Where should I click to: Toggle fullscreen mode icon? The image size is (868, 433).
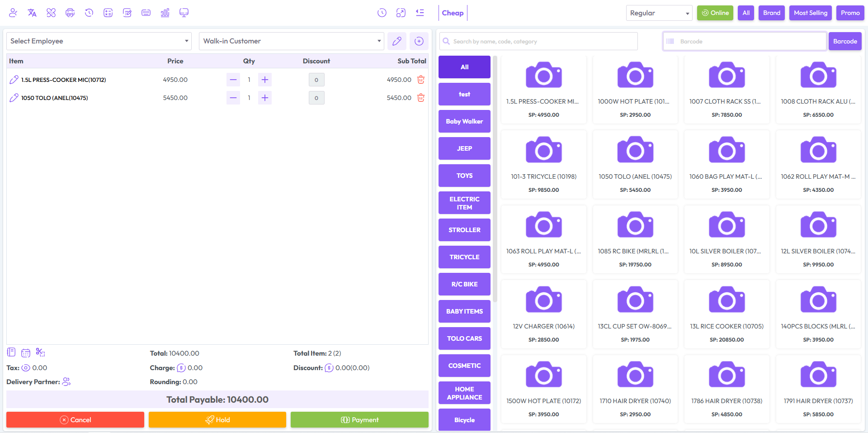click(401, 13)
